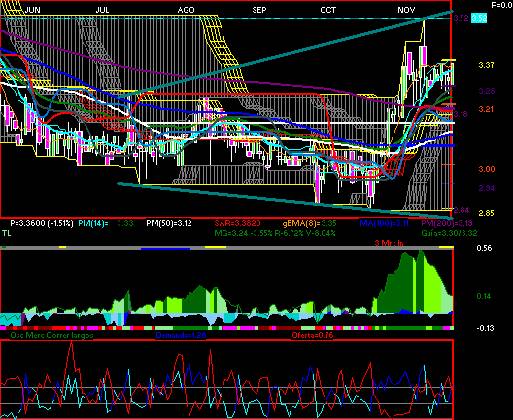The height and width of the screenshot is (420, 513).
Task: Click the JUN month label
Action: coord(33,10)
